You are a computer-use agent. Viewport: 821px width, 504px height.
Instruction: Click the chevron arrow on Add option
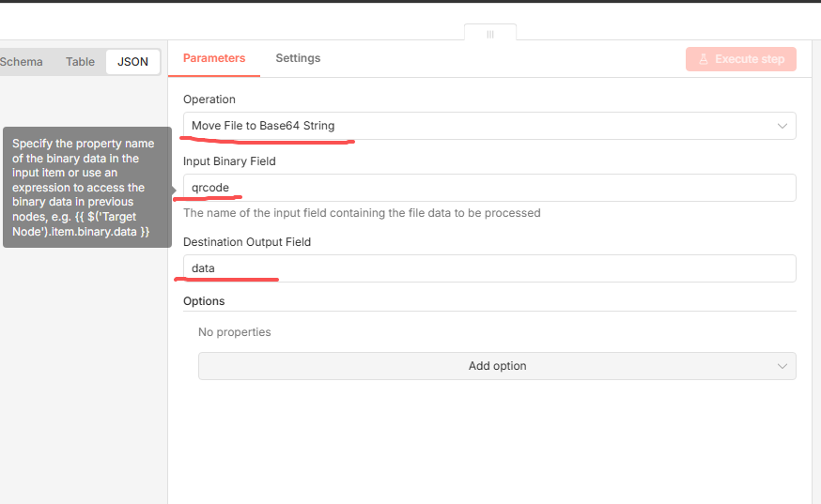(x=782, y=366)
